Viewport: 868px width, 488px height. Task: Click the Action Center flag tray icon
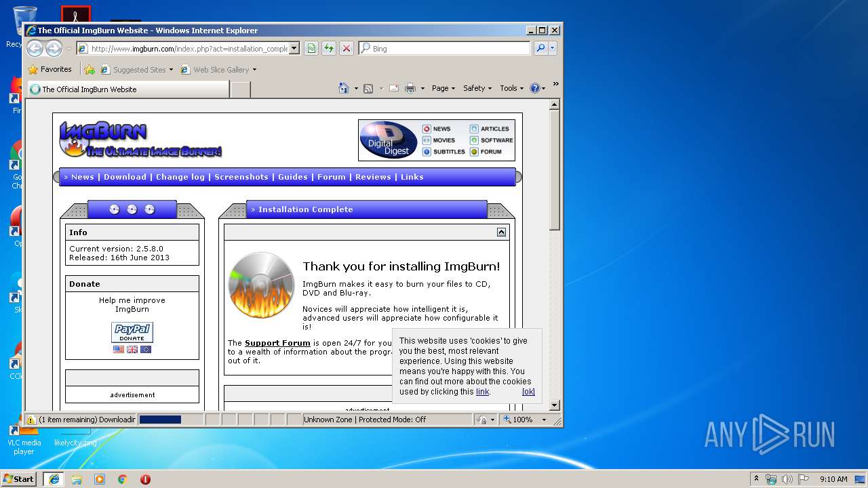click(804, 479)
